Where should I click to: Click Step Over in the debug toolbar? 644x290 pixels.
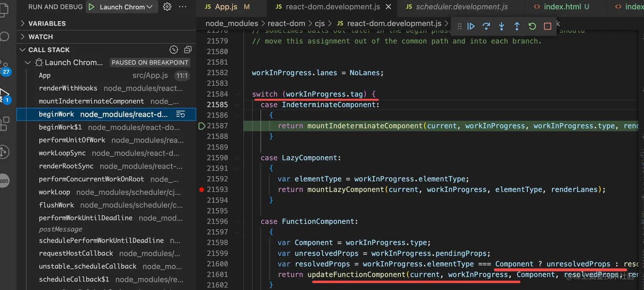point(486,26)
